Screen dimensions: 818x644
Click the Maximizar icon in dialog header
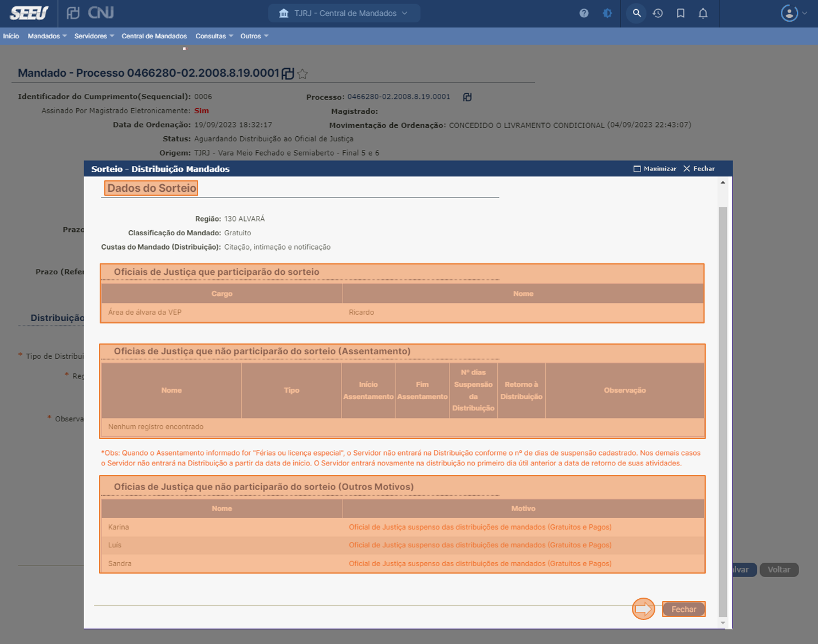[655, 169]
